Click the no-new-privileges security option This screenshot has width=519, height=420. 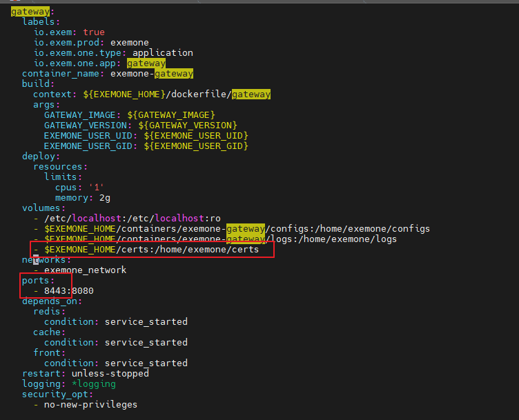(x=91, y=405)
